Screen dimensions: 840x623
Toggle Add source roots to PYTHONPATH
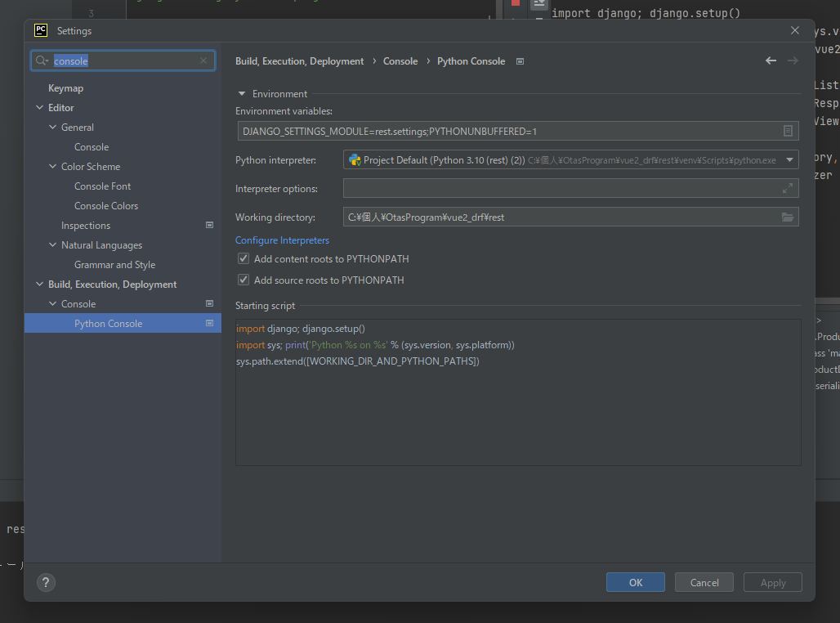(x=244, y=280)
